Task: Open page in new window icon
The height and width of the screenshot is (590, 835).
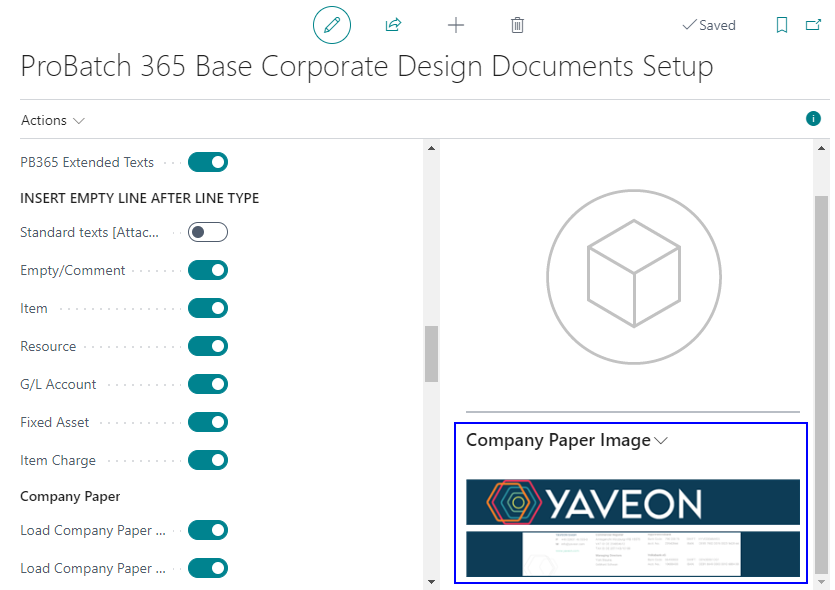Action: [813, 25]
